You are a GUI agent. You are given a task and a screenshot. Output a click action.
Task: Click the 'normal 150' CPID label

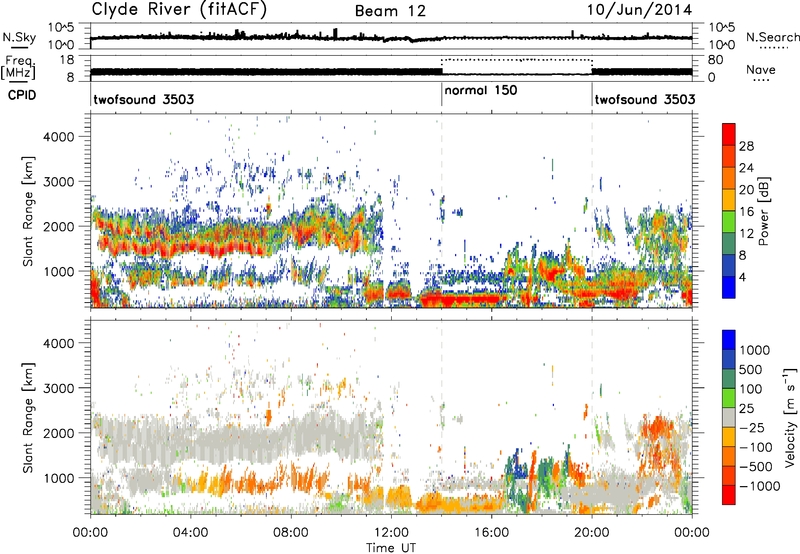[481, 90]
